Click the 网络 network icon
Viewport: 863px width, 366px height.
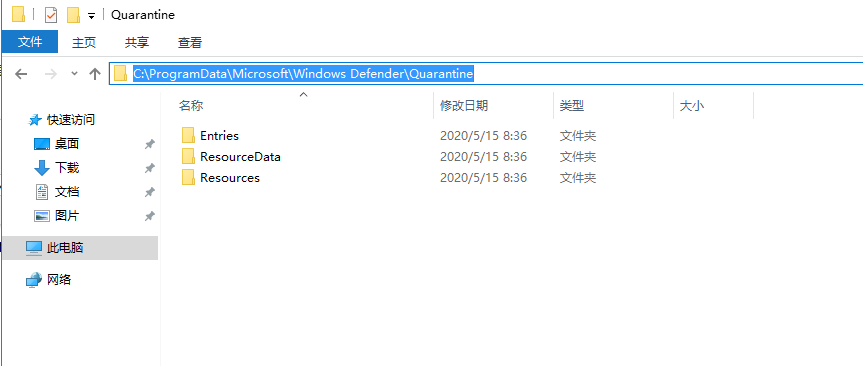click(34, 280)
